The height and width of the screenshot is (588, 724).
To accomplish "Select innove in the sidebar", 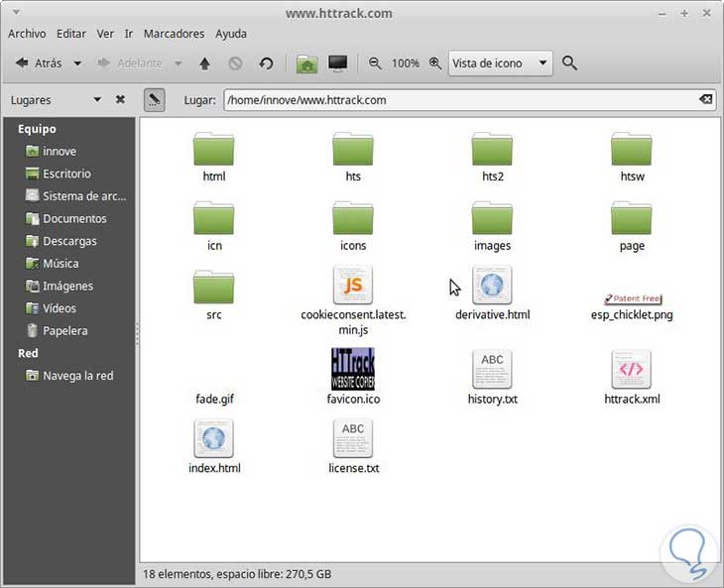I will (69, 151).
